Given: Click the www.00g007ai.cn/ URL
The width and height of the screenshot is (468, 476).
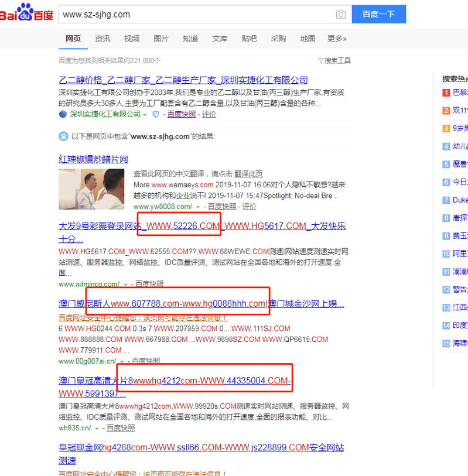Looking at the screenshot, I should (87, 361).
